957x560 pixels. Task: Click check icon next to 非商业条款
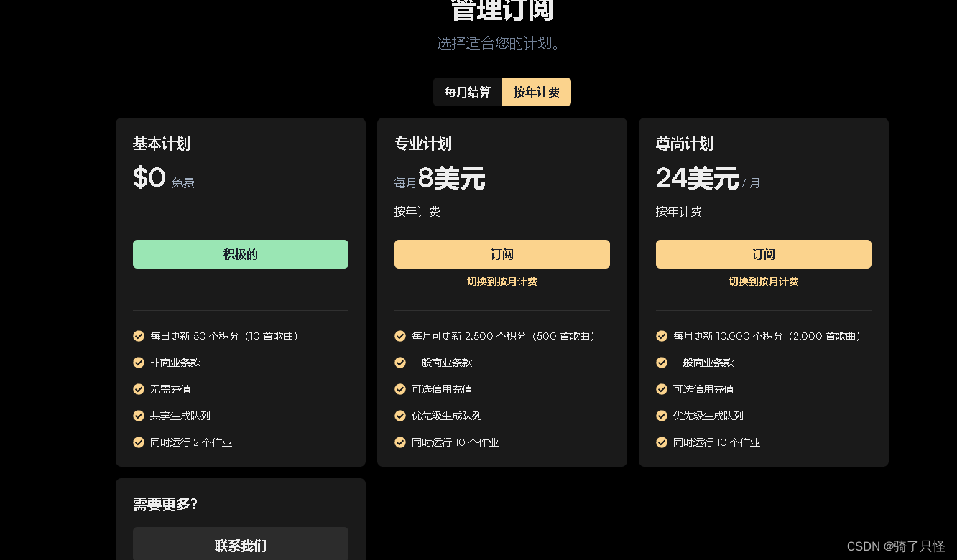click(x=139, y=363)
